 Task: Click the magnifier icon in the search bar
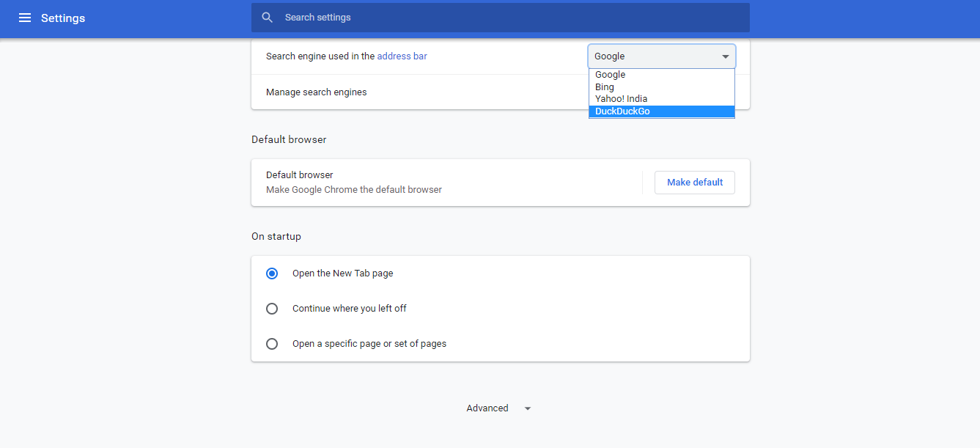click(x=268, y=18)
